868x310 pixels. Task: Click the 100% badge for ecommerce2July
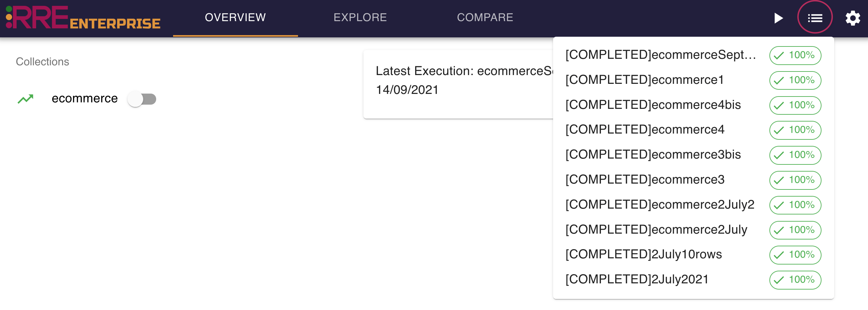click(795, 230)
